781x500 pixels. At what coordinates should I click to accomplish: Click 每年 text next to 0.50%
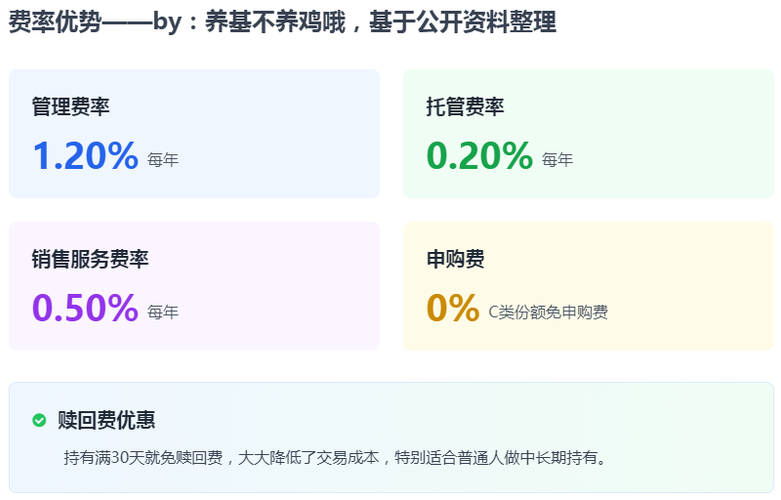(x=162, y=312)
